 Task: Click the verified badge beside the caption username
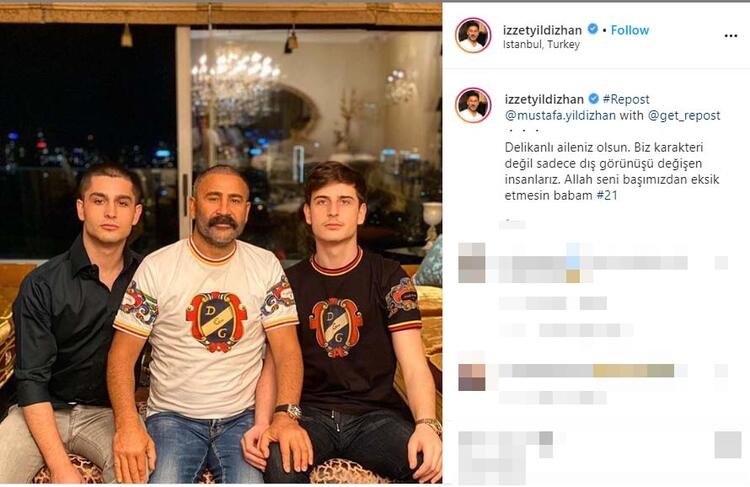coord(593,98)
